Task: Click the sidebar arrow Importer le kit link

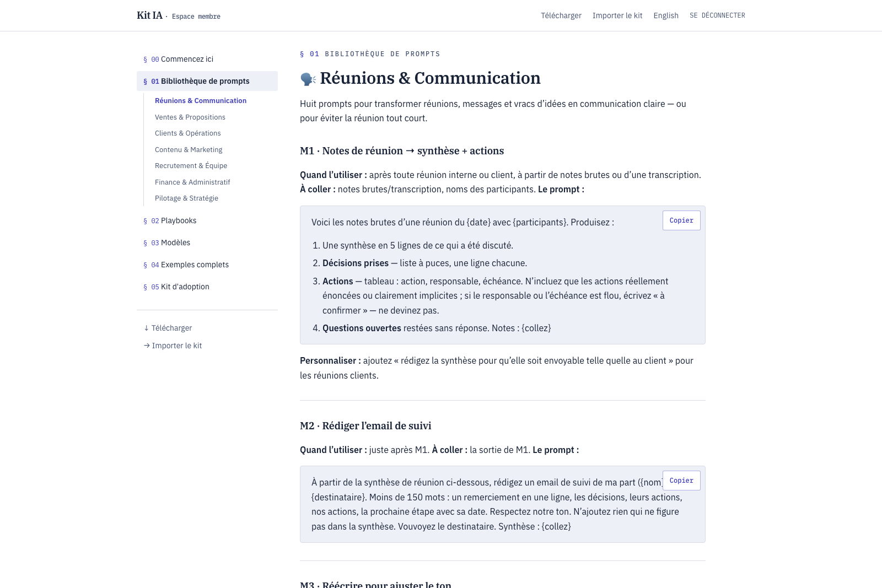Action: [173, 346]
